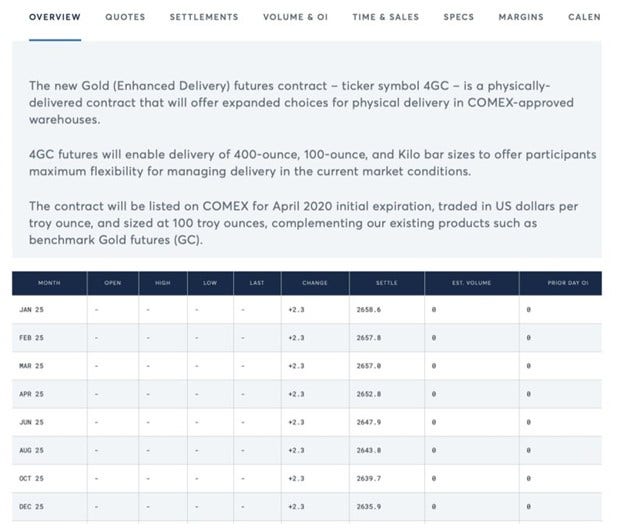Click prior day OI 0 in MAR 25 row
The height and width of the screenshot is (532, 624).
pos(528,366)
